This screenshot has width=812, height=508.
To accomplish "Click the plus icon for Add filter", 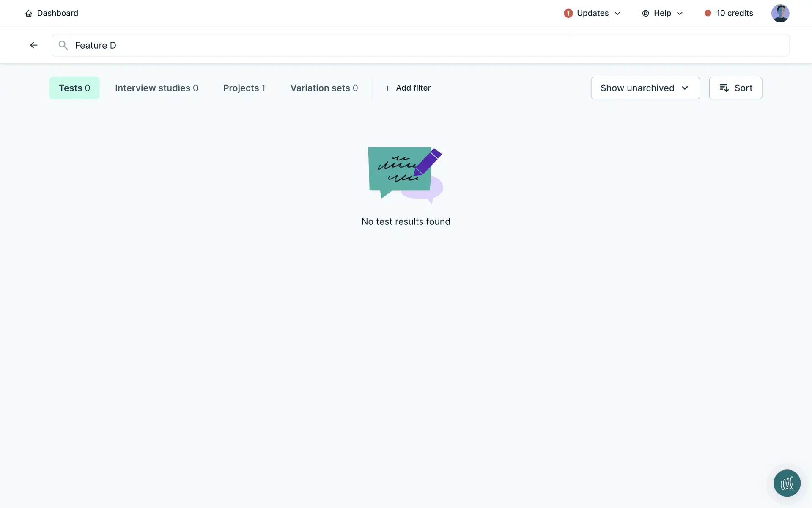I will pyautogui.click(x=387, y=88).
